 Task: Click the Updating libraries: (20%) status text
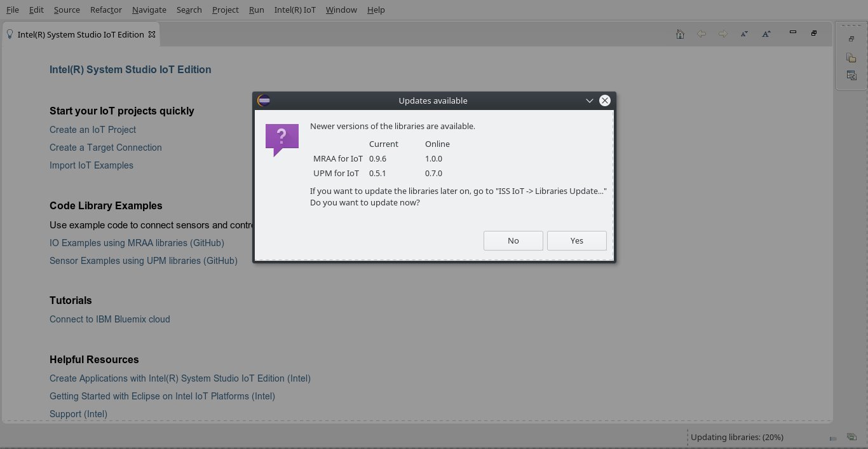tap(737, 437)
